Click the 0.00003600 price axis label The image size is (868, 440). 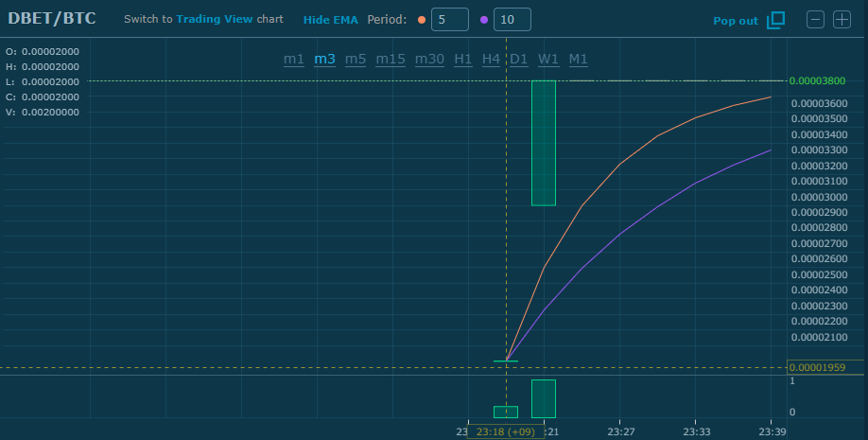pos(819,104)
